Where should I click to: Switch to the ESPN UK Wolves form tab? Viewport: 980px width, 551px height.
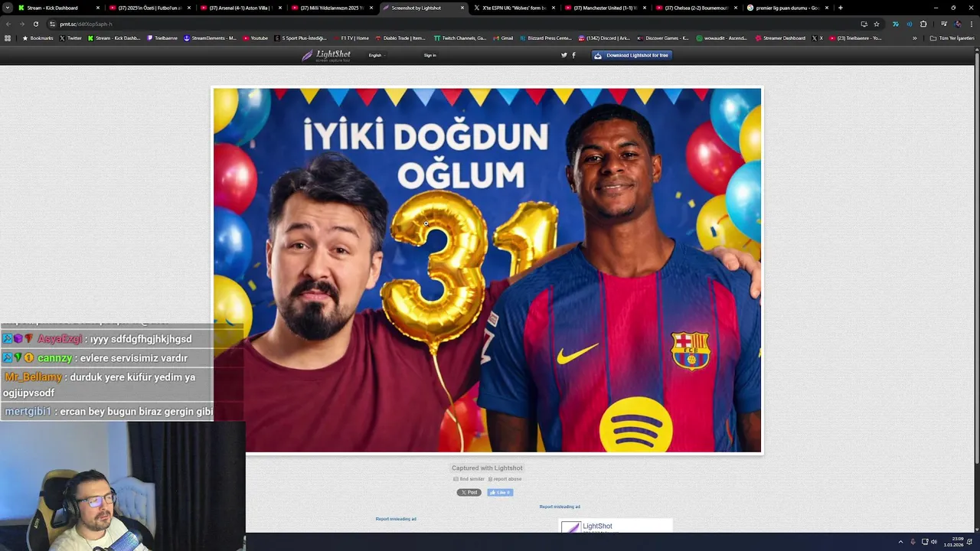[x=514, y=8]
